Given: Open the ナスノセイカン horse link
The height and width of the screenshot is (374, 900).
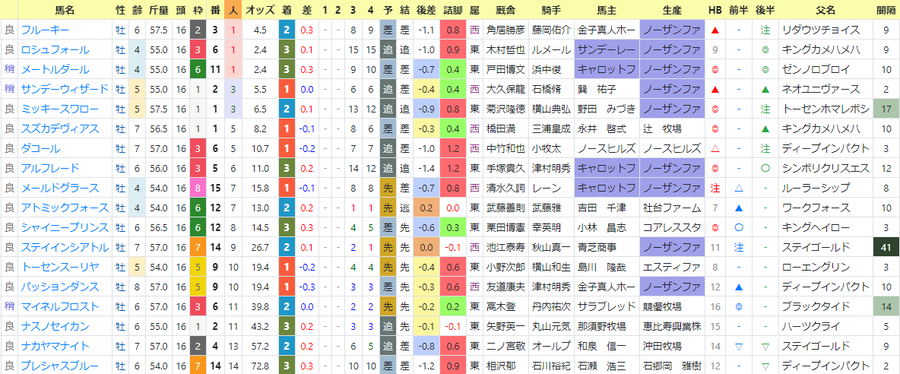Looking at the screenshot, I should coord(55,326).
